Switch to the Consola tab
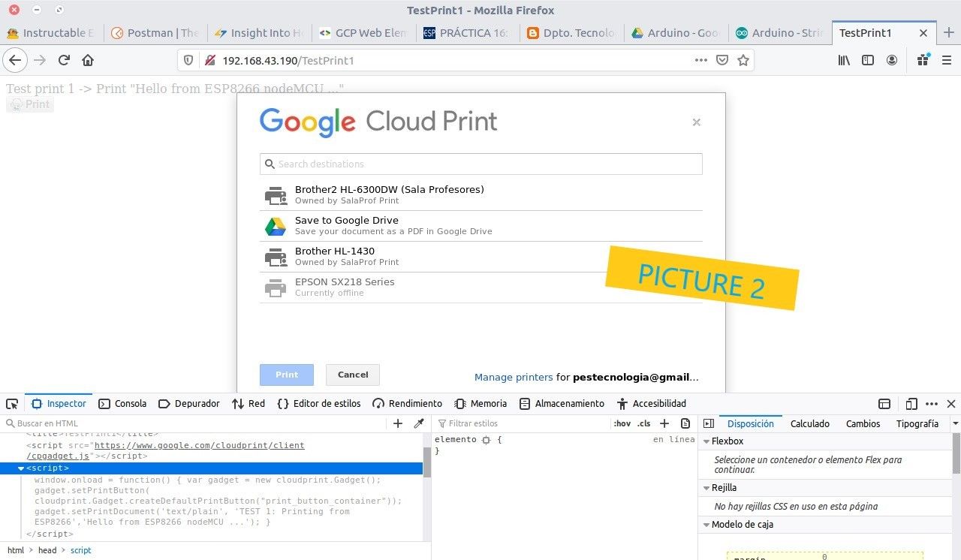The height and width of the screenshot is (560, 961). click(122, 404)
